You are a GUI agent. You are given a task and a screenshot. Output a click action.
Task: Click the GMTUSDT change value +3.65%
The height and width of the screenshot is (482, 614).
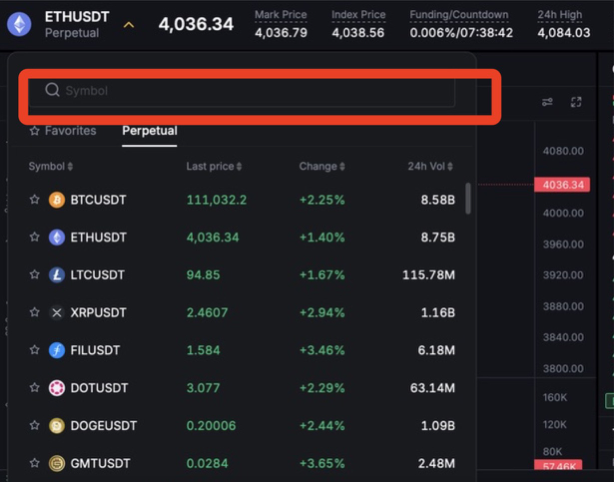click(322, 463)
